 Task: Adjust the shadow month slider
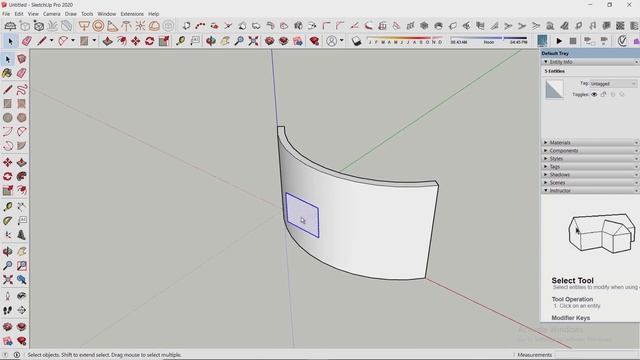pos(405,40)
